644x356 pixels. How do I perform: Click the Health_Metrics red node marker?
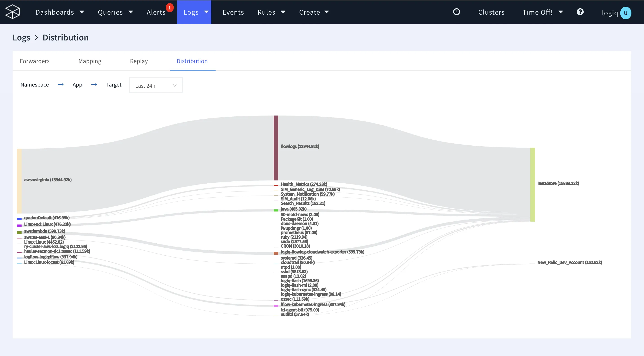point(276,185)
